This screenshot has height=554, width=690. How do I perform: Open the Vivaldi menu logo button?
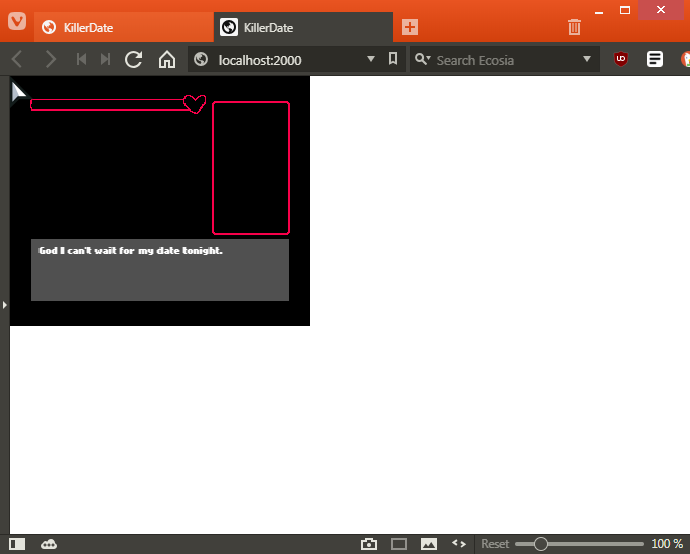pos(17,21)
